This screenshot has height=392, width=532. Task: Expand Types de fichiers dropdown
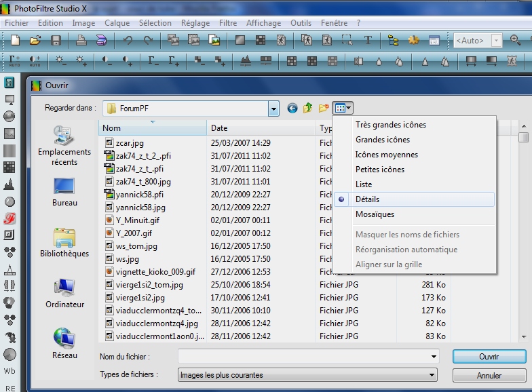tap(432, 375)
